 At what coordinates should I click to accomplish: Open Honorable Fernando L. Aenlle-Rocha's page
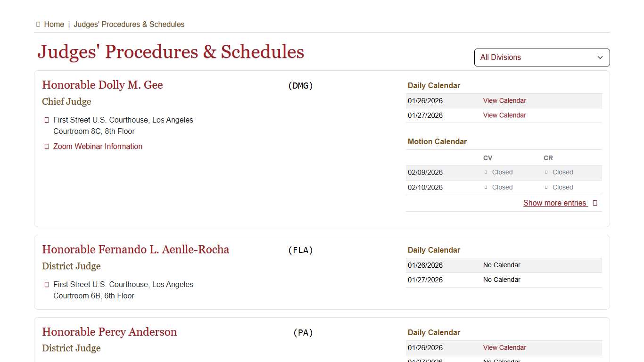coord(135,250)
